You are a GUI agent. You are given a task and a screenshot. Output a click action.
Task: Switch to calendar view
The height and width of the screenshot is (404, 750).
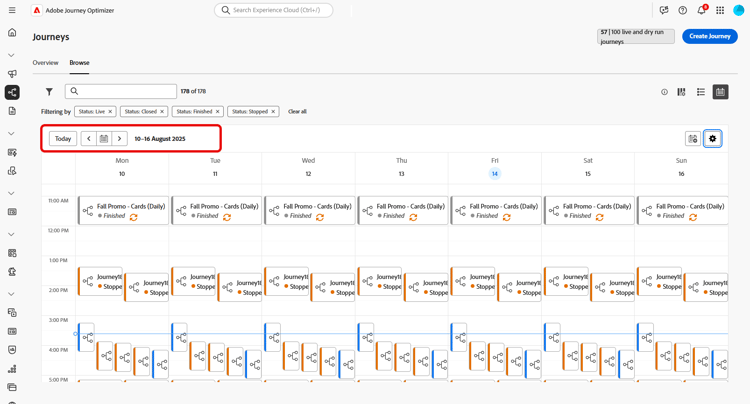click(720, 92)
